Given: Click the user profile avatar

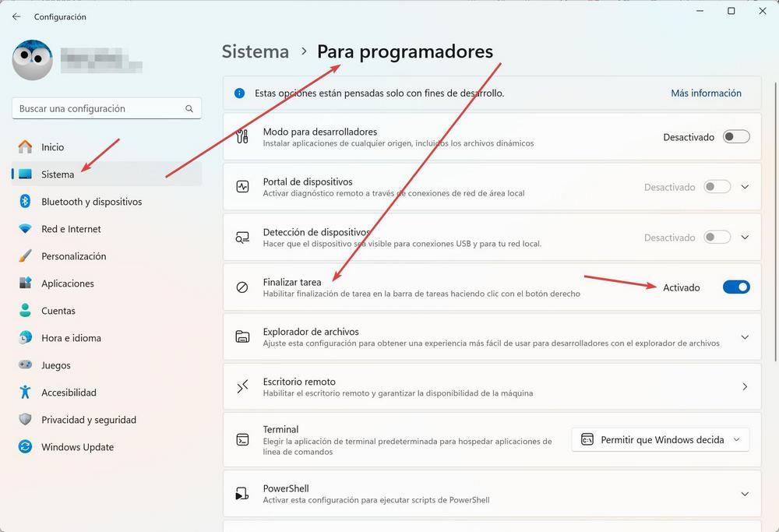Looking at the screenshot, I should 32,60.
